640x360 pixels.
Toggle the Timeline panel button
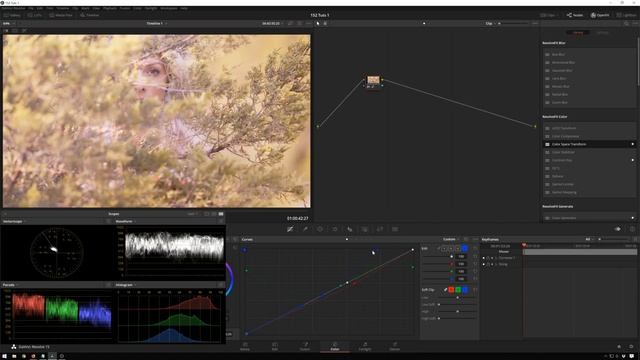[90, 15]
